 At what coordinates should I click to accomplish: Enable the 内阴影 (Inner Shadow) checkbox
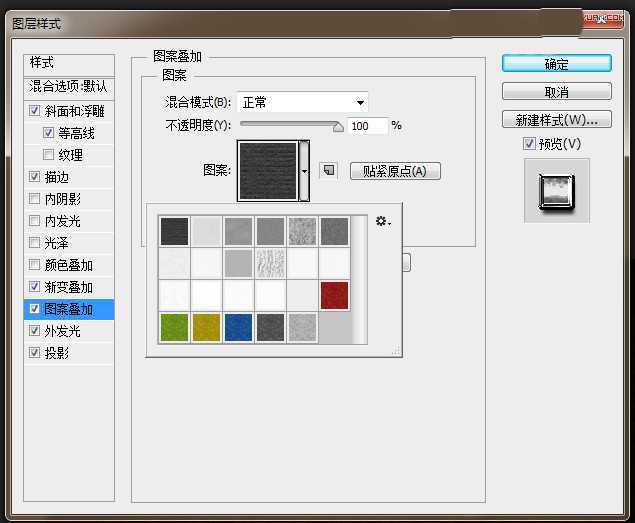[36, 199]
